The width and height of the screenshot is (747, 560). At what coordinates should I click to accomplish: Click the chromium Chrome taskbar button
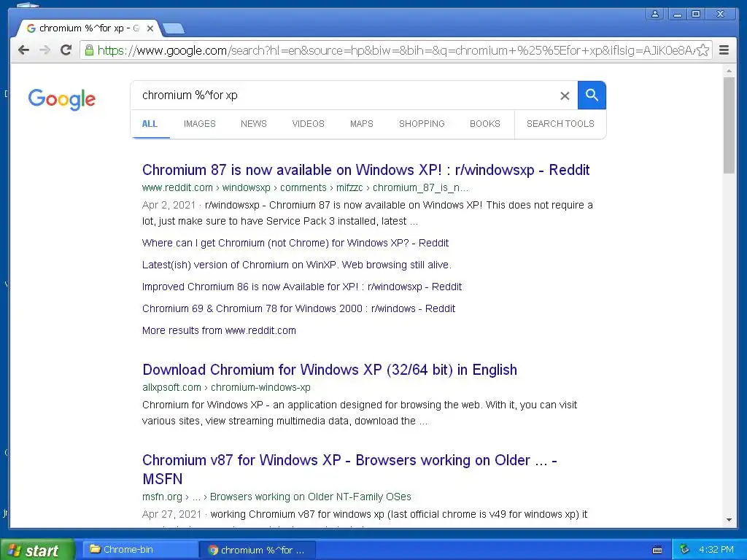click(x=258, y=550)
